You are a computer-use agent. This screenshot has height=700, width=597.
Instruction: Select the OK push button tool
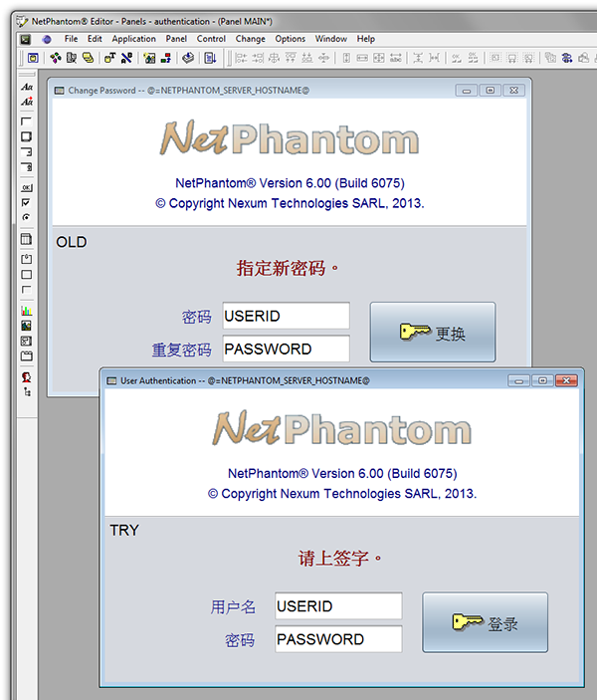point(27,187)
